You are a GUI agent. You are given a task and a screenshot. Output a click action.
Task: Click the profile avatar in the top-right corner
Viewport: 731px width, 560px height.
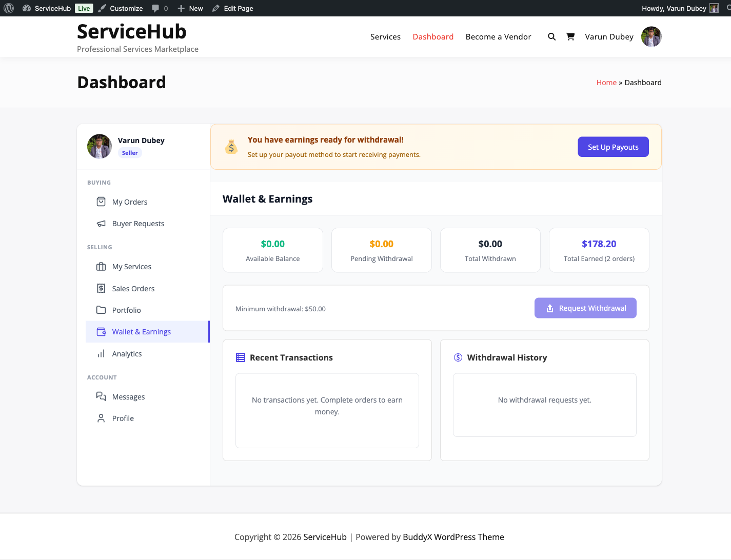click(x=651, y=36)
